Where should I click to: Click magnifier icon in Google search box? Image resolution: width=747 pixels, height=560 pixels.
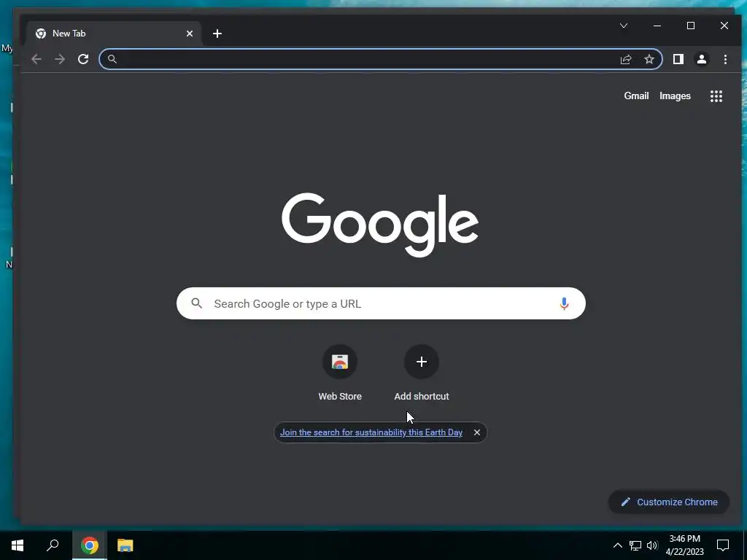tap(197, 303)
